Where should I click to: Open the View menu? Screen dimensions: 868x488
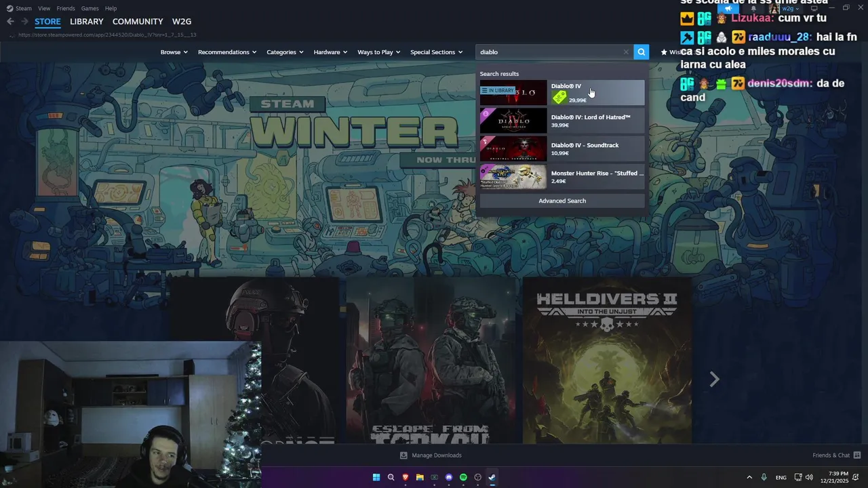(x=44, y=8)
